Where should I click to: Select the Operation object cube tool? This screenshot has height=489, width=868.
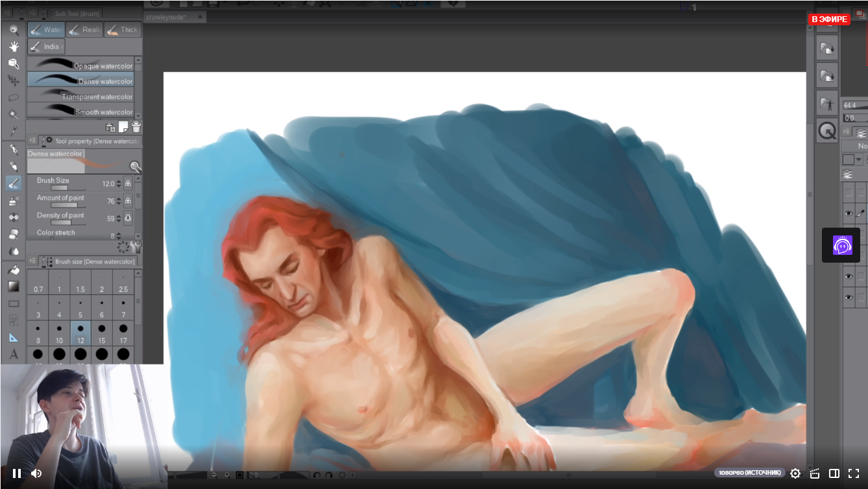pyautogui.click(x=14, y=64)
